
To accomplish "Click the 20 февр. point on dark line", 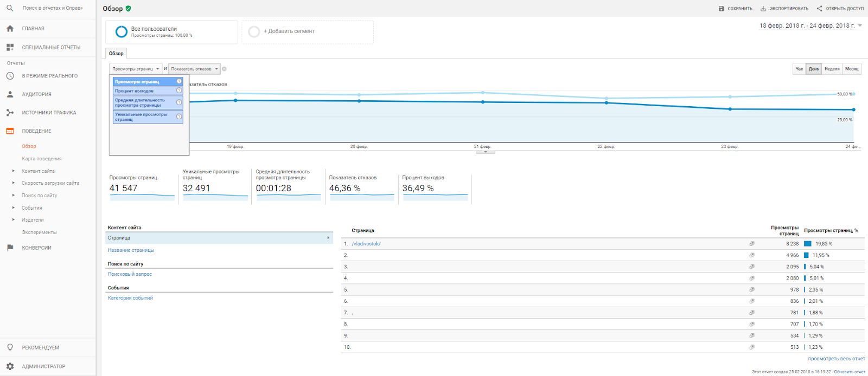I will click(x=359, y=101).
